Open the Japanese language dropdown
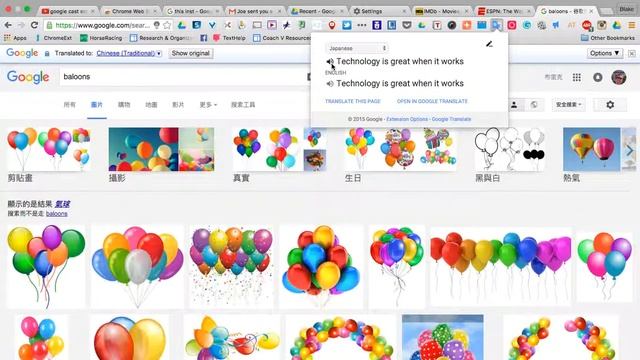The width and height of the screenshot is (640, 360). point(356,48)
